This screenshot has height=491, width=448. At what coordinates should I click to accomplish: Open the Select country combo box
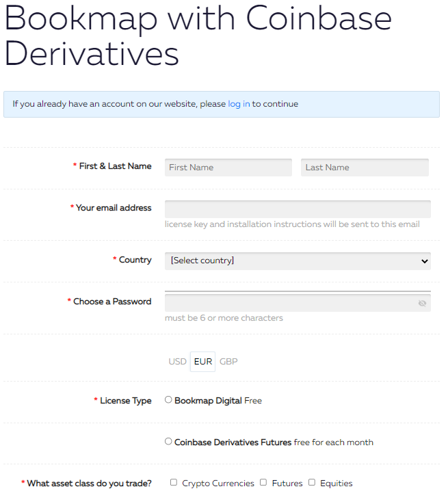tap(298, 261)
